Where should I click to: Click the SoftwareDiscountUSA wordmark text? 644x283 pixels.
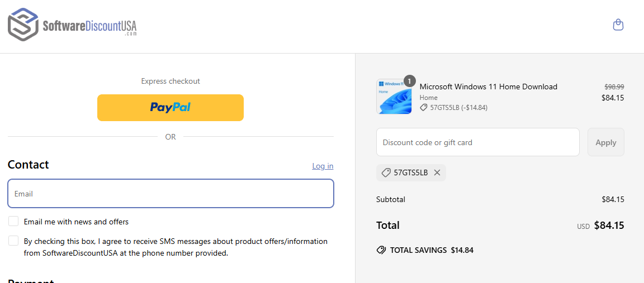tap(89, 26)
